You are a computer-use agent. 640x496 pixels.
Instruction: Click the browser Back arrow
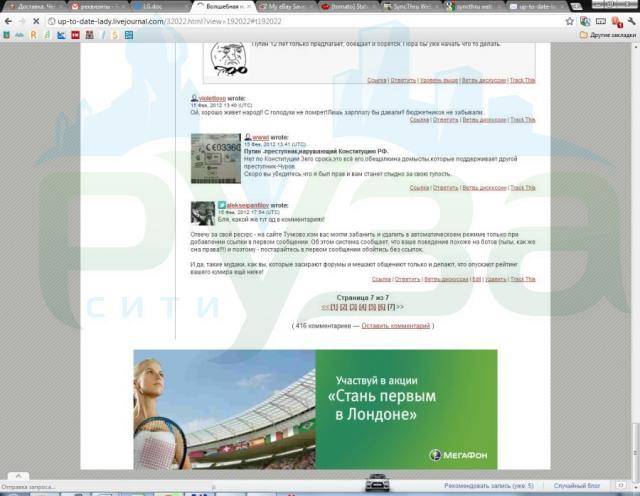(8, 21)
